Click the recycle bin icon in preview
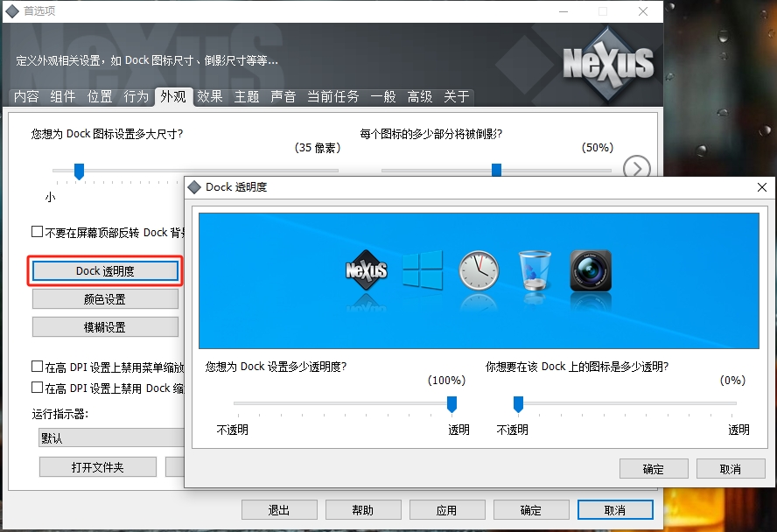The image size is (777, 532). (x=535, y=269)
